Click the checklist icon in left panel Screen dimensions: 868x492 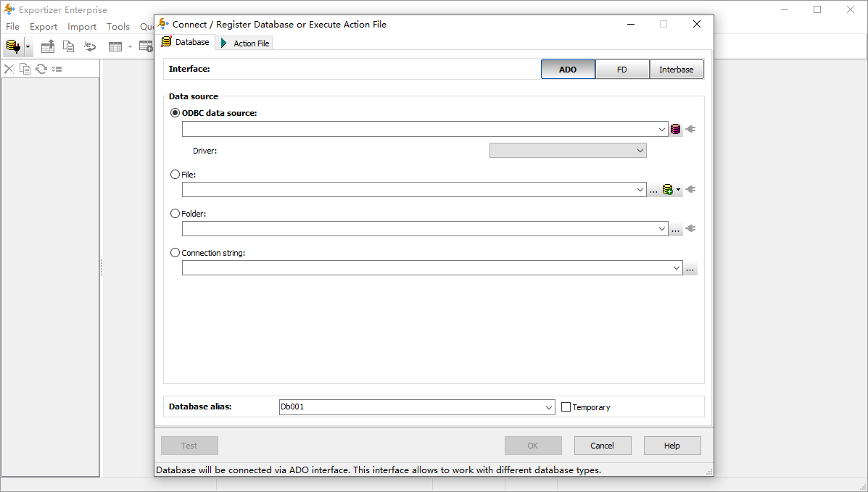pyautogui.click(x=57, y=69)
